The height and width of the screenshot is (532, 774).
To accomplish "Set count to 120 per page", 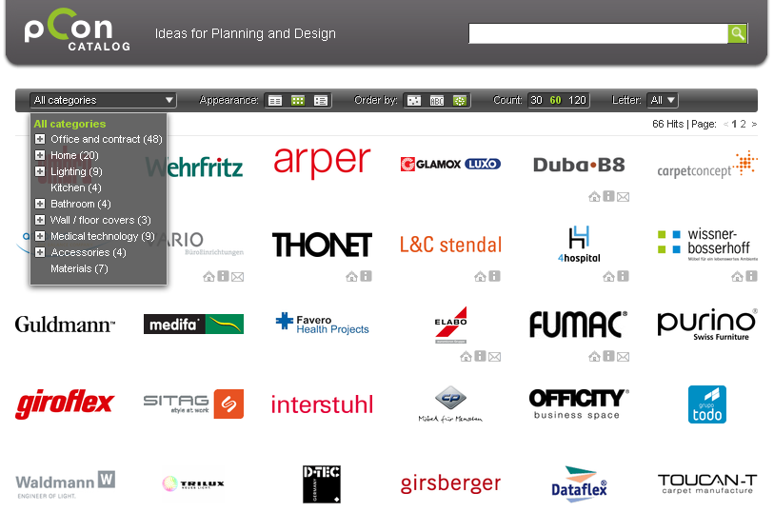I will pyautogui.click(x=577, y=100).
